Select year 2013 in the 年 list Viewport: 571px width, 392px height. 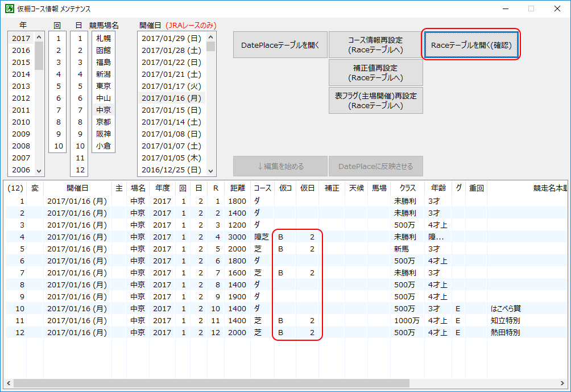pos(21,86)
